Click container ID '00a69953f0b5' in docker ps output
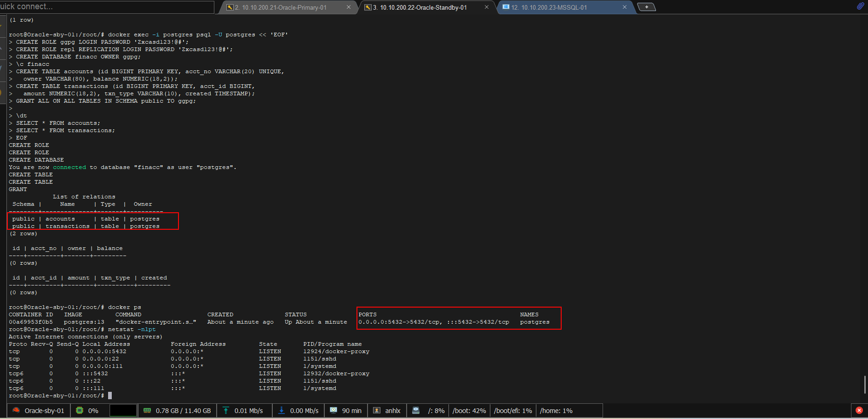 (x=31, y=322)
